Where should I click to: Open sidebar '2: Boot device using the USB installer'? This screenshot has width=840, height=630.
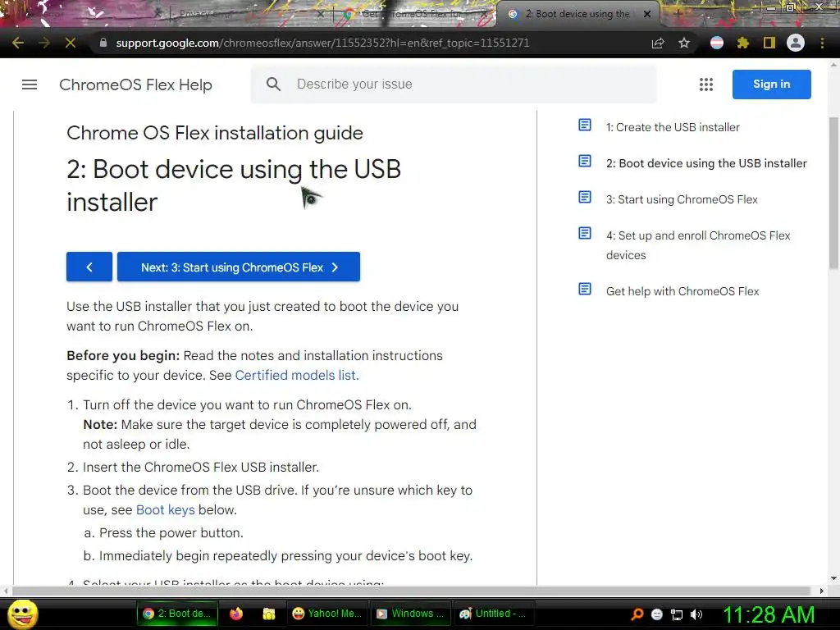point(706,163)
